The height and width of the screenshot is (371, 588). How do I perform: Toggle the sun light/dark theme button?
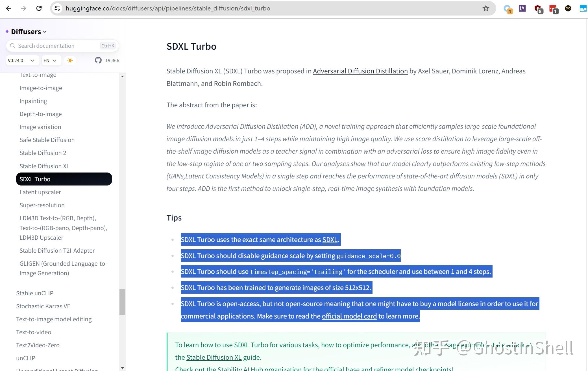pos(70,60)
